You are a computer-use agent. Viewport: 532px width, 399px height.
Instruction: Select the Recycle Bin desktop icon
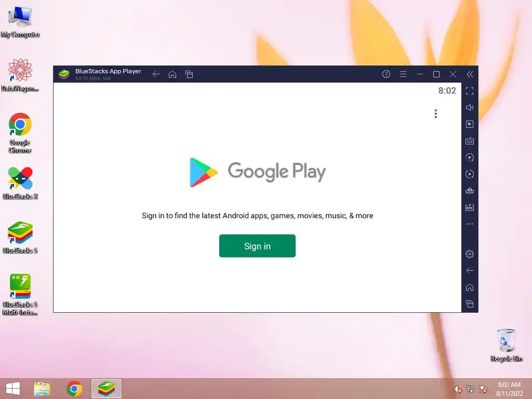(506, 345)
